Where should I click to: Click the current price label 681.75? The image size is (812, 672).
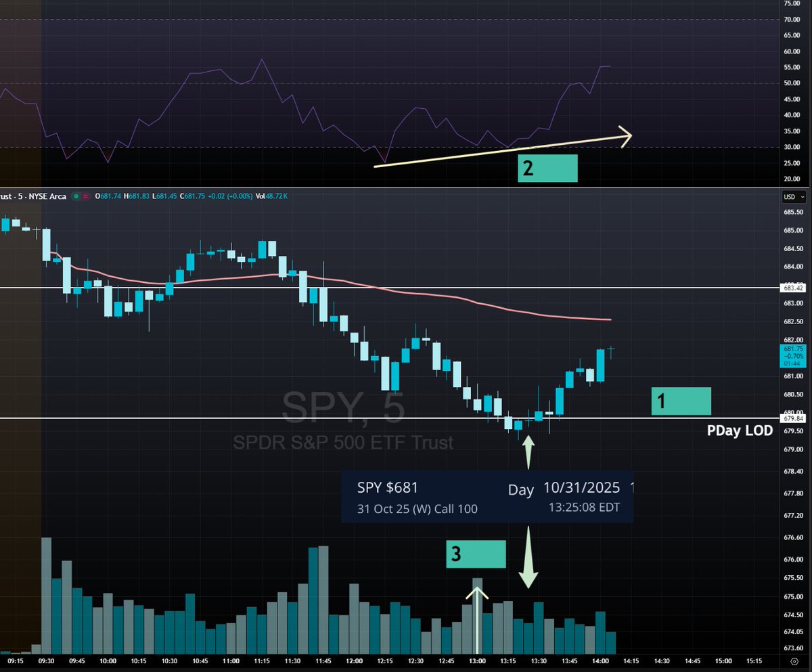(792, 349)
